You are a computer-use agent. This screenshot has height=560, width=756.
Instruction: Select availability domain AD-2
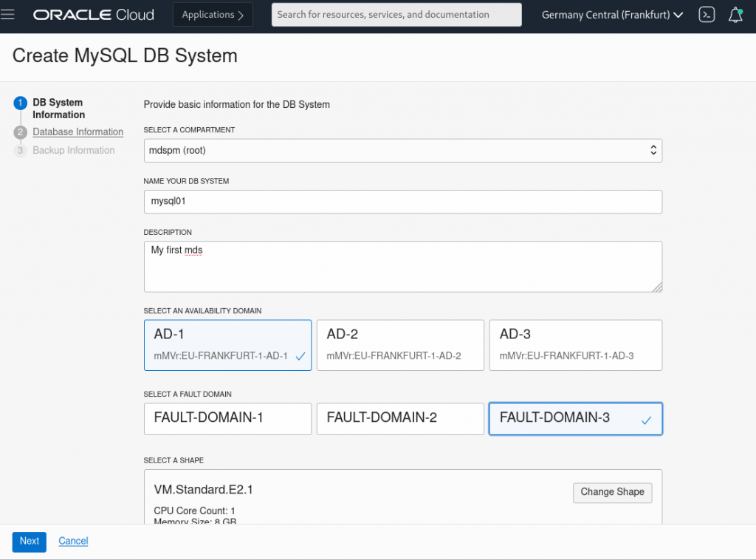tap(400, 345)
